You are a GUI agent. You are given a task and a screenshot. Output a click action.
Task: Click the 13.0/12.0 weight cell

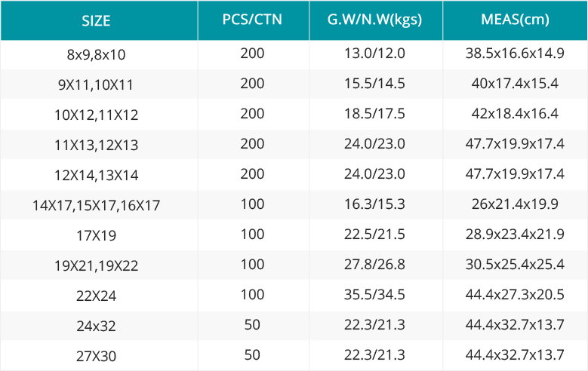point(374,54)
